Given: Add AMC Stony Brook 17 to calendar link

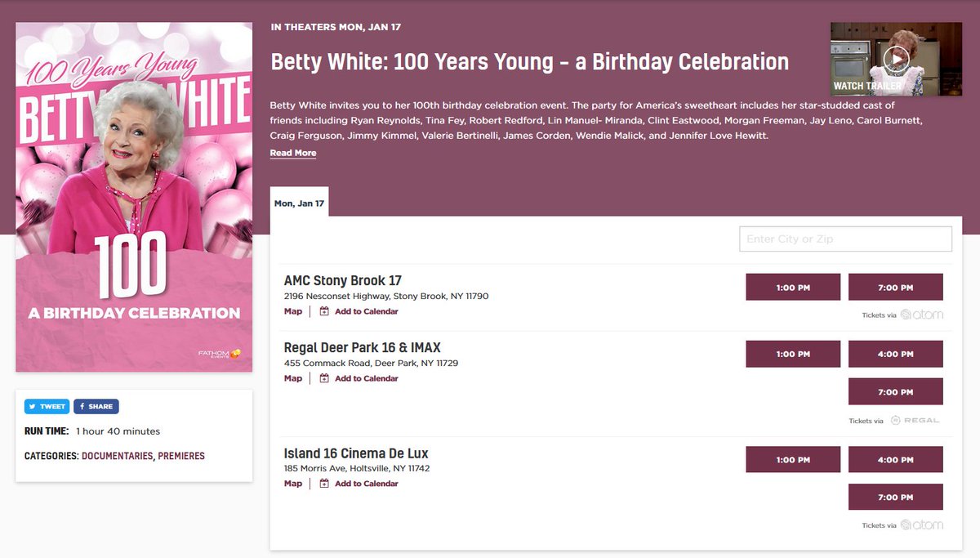Looking at the screenshot, I should point(367,311).
